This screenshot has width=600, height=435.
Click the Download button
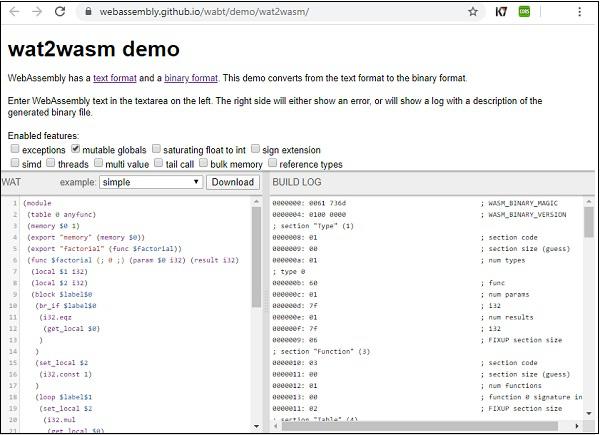pyautogui.click(x=233, y=182)
